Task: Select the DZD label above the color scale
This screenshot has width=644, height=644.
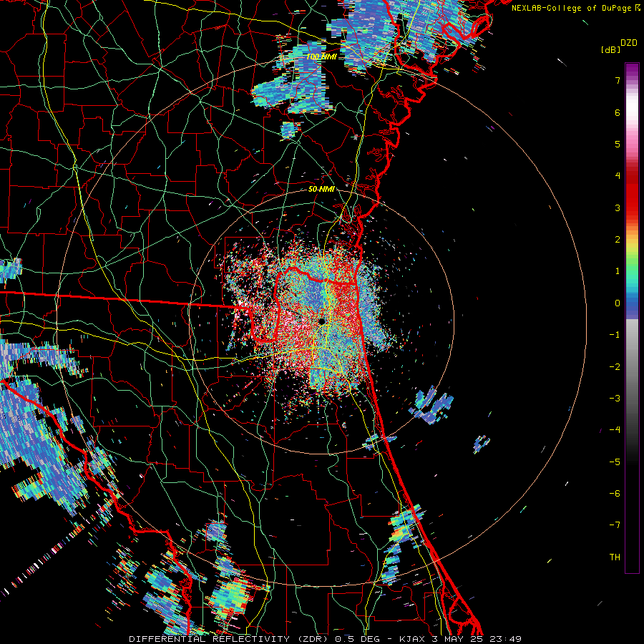Action: click(x=629, y=43)
